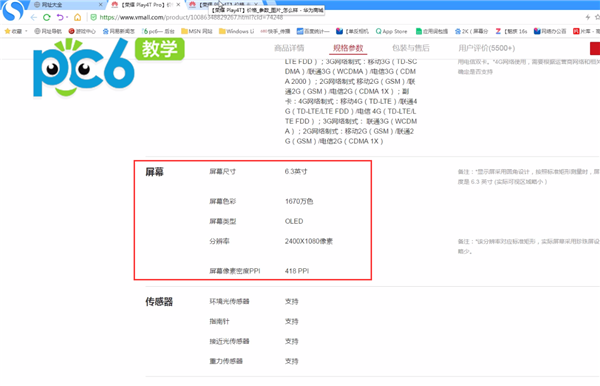The height and width of the screenshot is (386, 600).
Task: Click the purple undo-close-tab arrow
Action: pos(60,17)
